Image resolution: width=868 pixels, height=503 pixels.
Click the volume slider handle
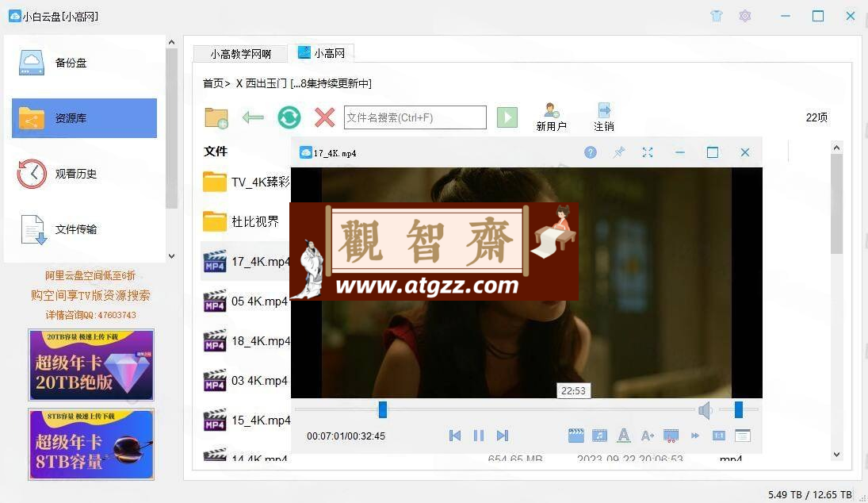(x=739, y=410)
